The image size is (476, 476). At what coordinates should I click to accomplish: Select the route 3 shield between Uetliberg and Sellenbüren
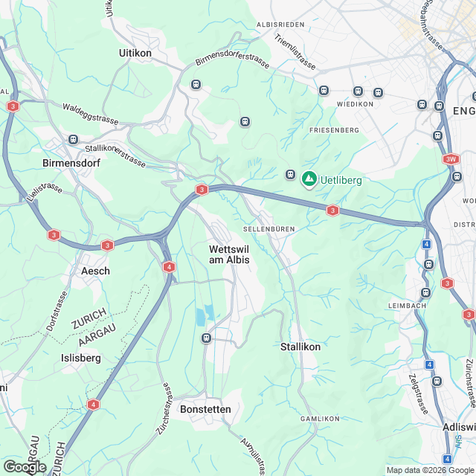click(x=332, y=210)
